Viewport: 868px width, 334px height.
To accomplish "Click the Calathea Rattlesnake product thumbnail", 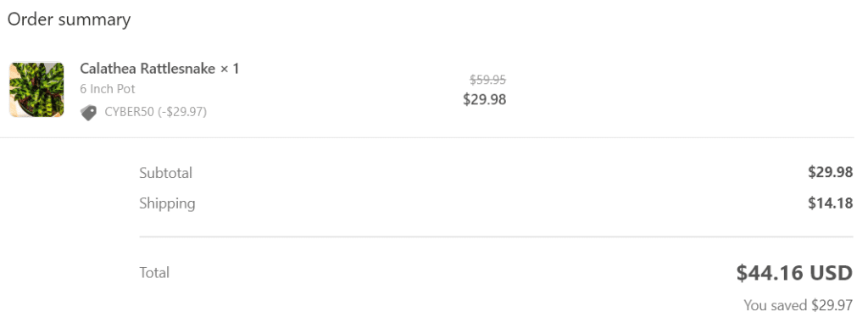I will (x=36, y=90).
